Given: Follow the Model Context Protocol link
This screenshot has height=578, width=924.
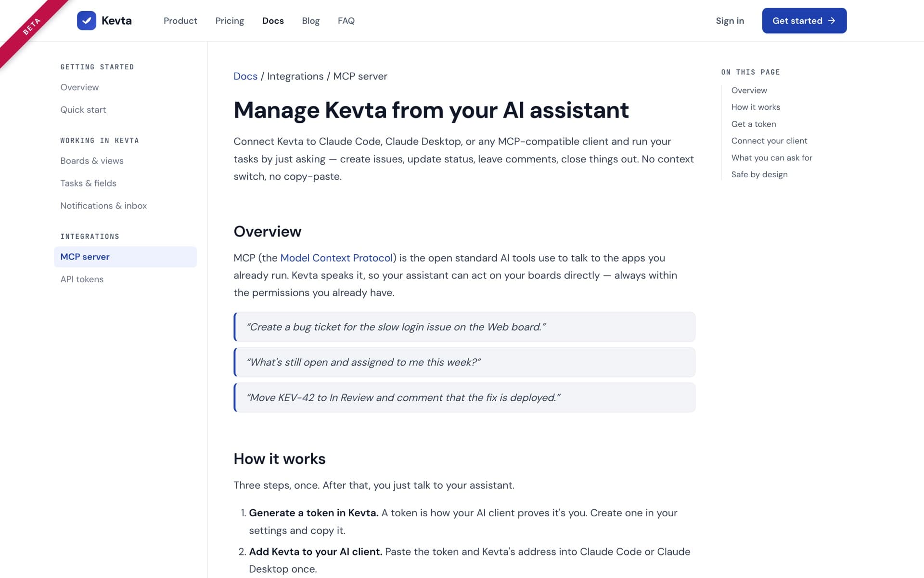Looking at the screenshot, I should coord(336,258).
